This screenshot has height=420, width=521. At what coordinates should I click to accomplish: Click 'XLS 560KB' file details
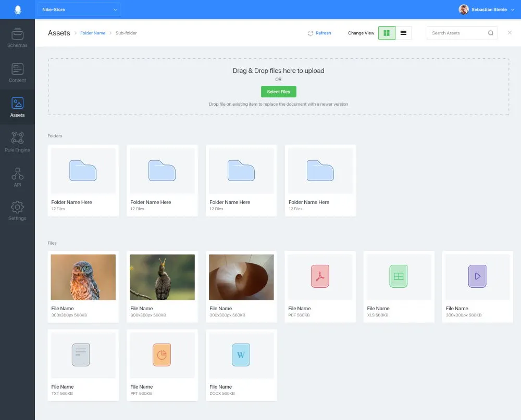[x=377, y=315]
